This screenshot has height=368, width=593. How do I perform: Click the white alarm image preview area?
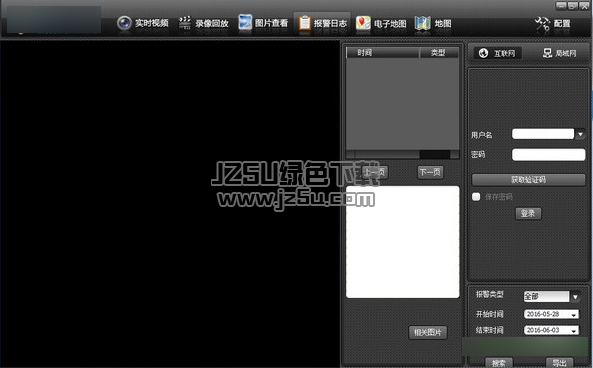tap(402, 242)
